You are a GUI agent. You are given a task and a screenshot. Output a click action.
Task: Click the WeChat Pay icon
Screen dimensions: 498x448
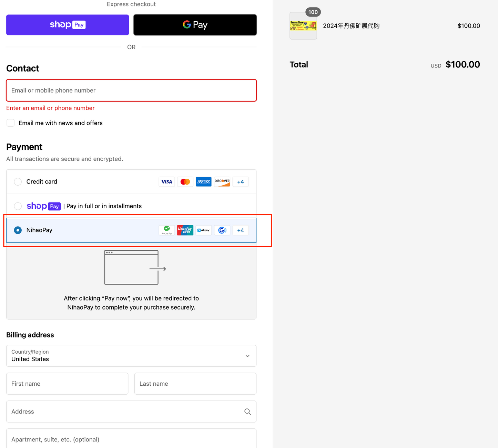pos(167,230)
